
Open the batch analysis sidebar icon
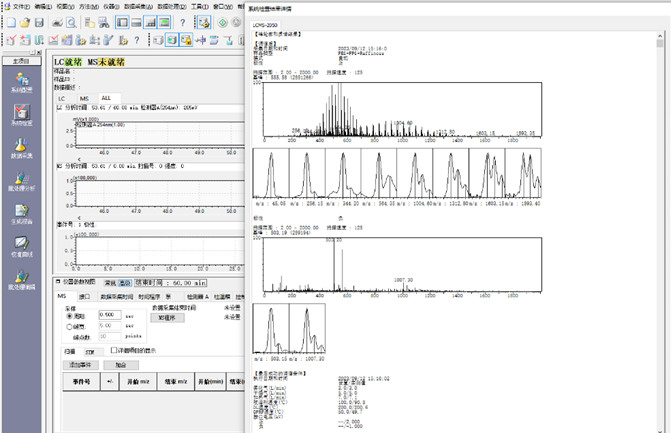pos(22,181)
